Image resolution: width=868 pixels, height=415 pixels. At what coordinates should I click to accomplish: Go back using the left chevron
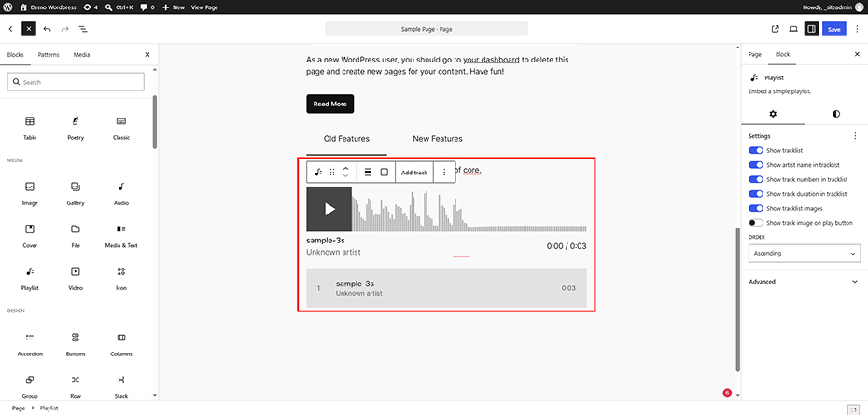point(10,29)
